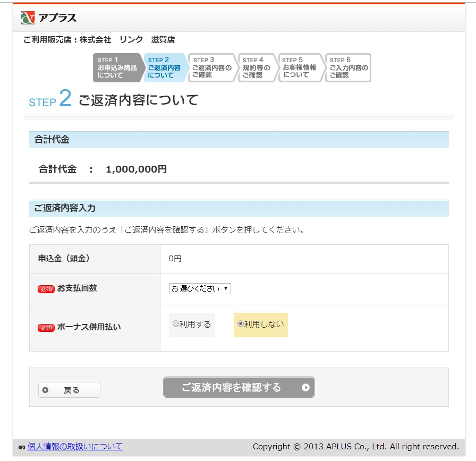Click the red 必須 badge beside お支払回数
Screen dimensions: 476x461
(x=46, y=289)
